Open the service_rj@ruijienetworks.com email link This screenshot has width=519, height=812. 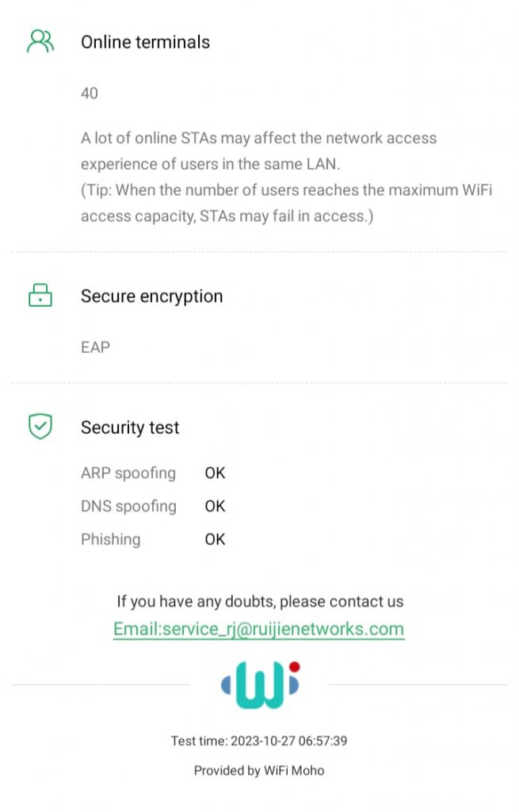(258, 629)
